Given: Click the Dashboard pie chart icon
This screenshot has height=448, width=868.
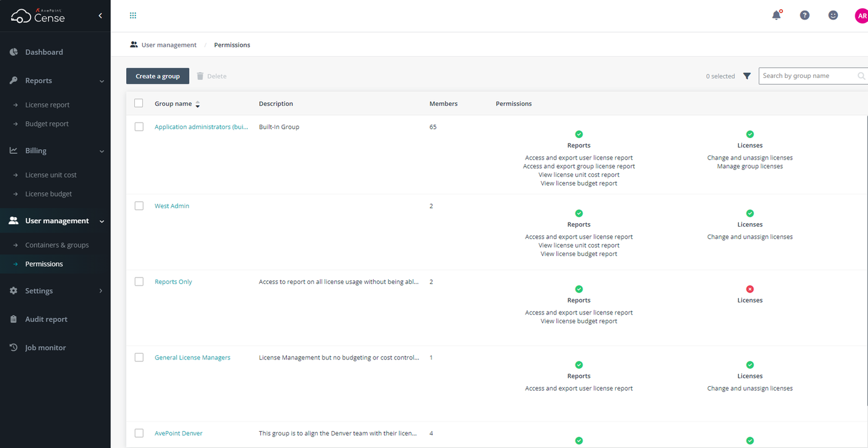Looking at the screenshot, I should [x=14, y=52].
